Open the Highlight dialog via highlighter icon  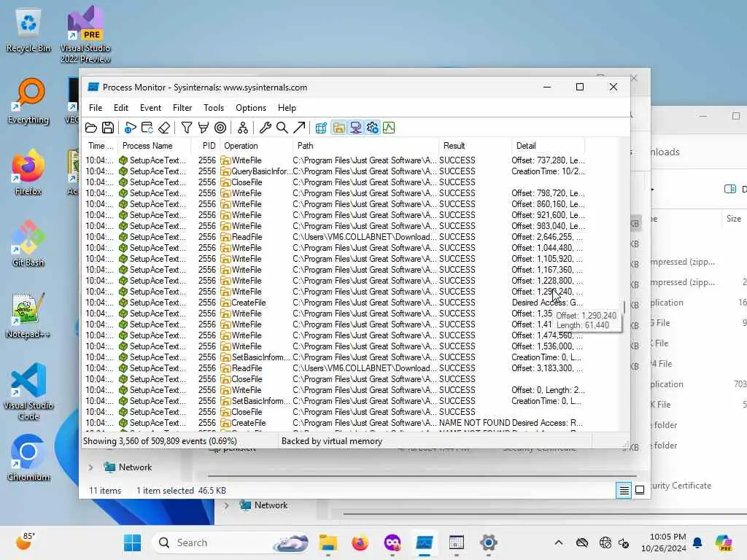(204, 128)
